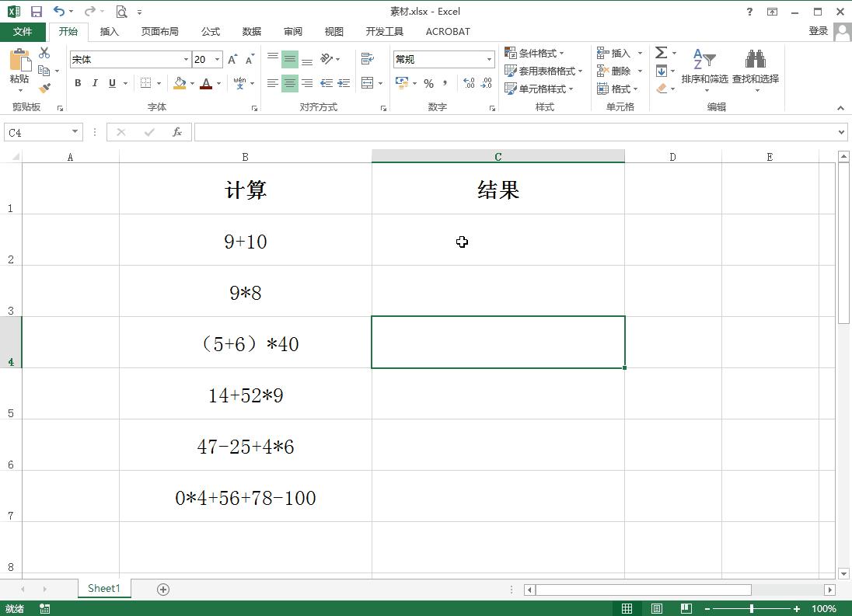Open Format as Table (套用表格格式) menu
Viewport: 852px width, 616px height.
point(543,71)
